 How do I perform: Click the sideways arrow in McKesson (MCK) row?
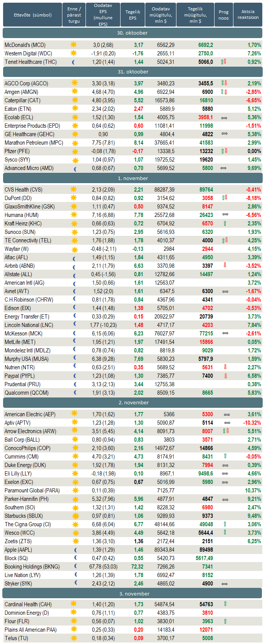click(225, 333)
